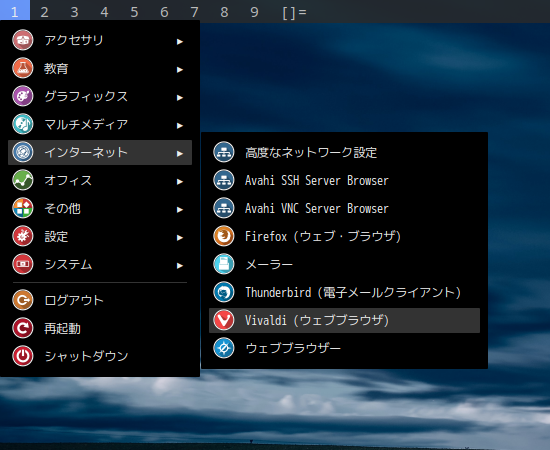This screenshot has height=450, width=550.
Task: Expand the マルチメディア submenu arrow
Action: [x=180, y=126]
